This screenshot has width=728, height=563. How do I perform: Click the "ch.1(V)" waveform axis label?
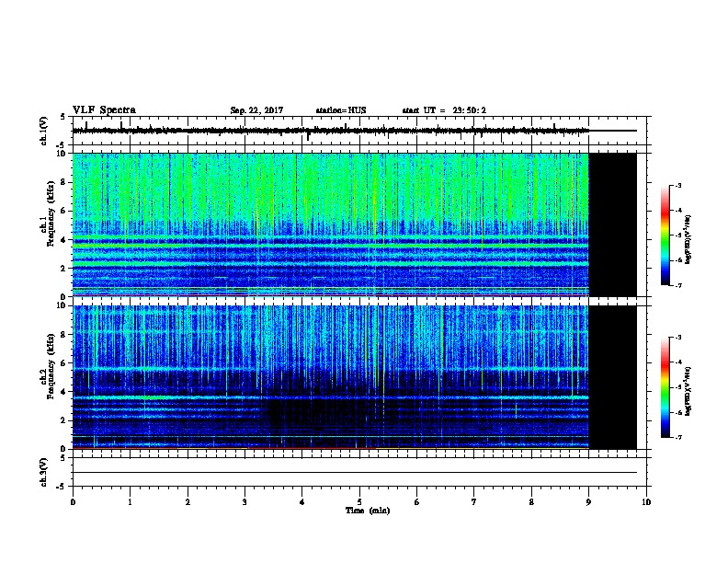click(43, 131)
